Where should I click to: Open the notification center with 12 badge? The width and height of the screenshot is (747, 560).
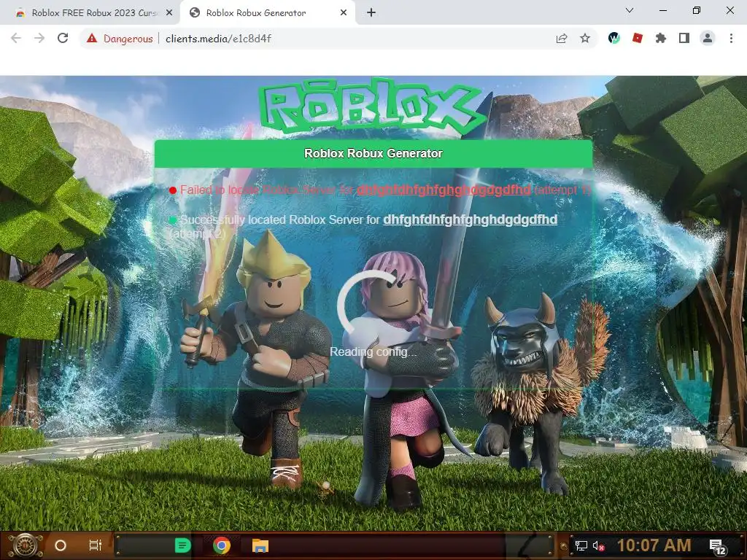pos(718,547)
